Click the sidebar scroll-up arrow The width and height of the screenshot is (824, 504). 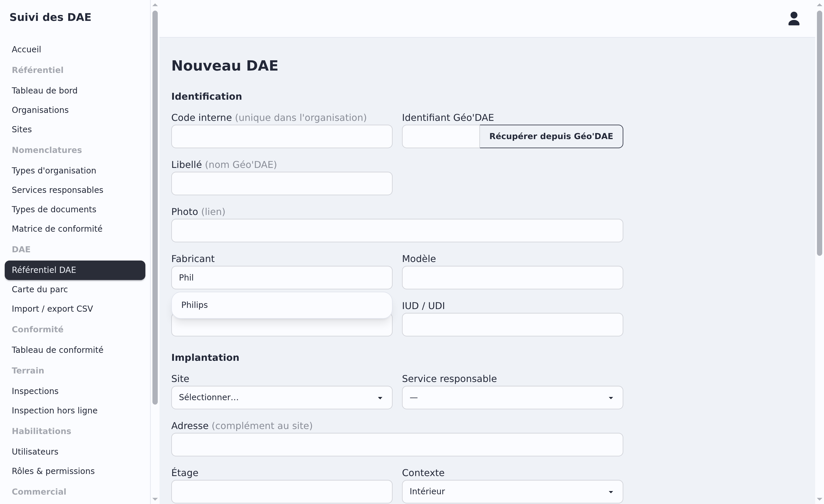(x=155, y=5)
